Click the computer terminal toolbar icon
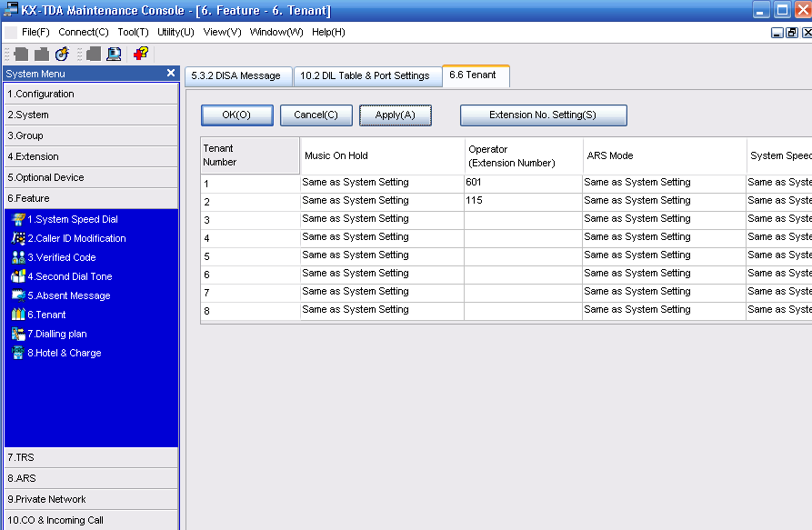 (x=114, y=54)
